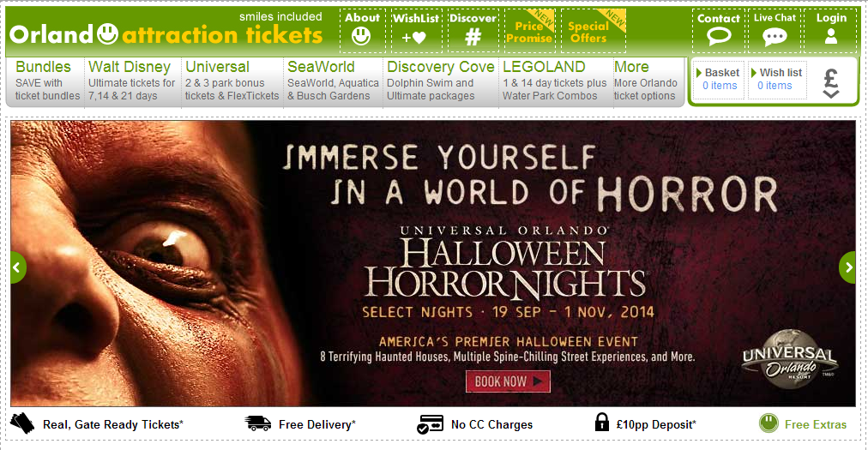Click the Free Extras smiley icon
The image size is (868, 450).
pos(769,423)
